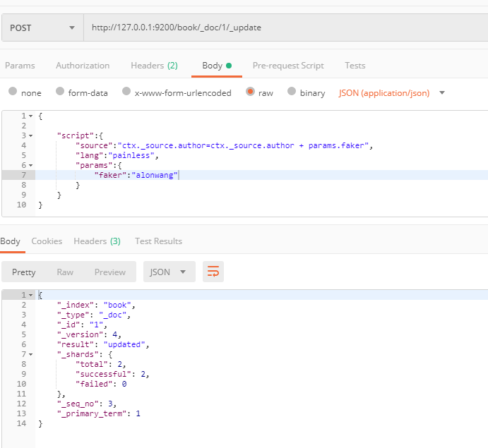Open the POST method dropdown

(42, 28)
